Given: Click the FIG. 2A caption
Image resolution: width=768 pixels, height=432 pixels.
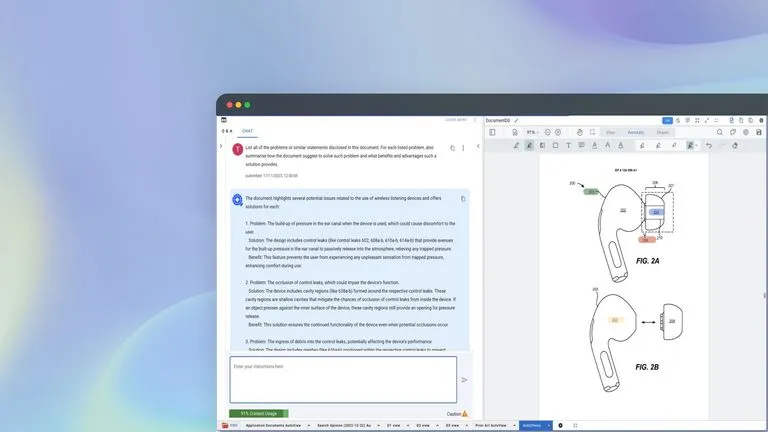Looking at the screenshot, I should pyautogui.click(x=648, y=261).
